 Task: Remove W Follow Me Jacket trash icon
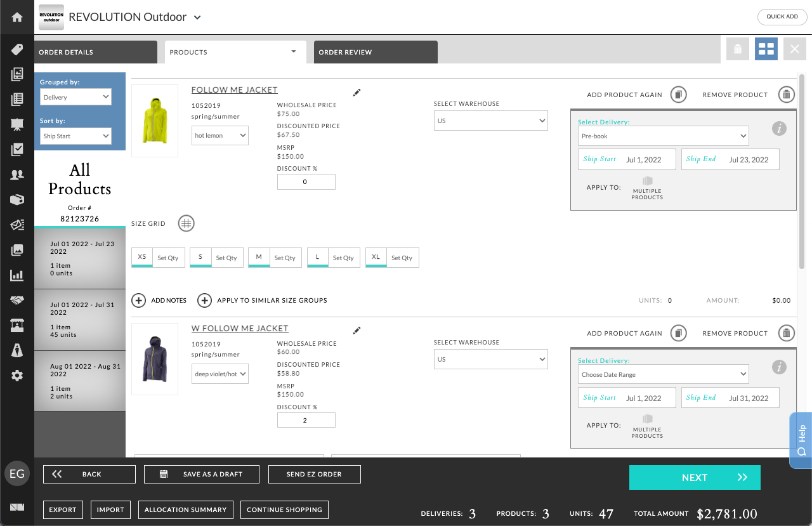coord(786,333)
